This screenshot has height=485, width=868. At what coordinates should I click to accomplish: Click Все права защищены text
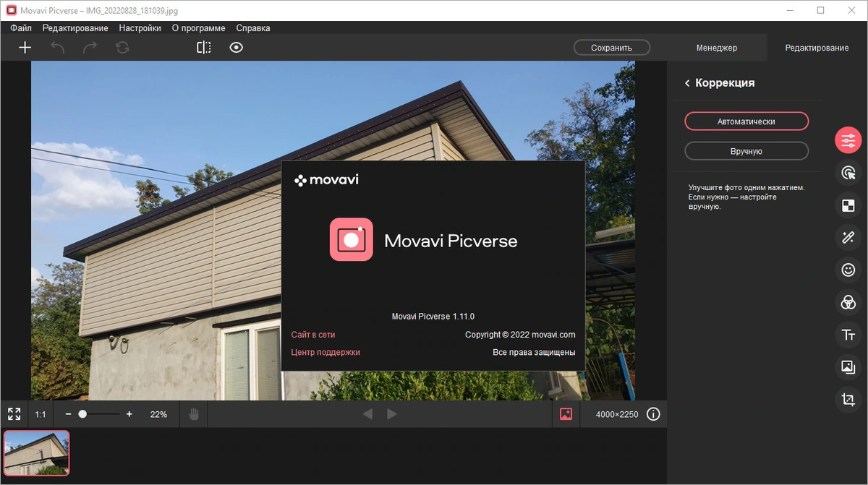[534, 352]
